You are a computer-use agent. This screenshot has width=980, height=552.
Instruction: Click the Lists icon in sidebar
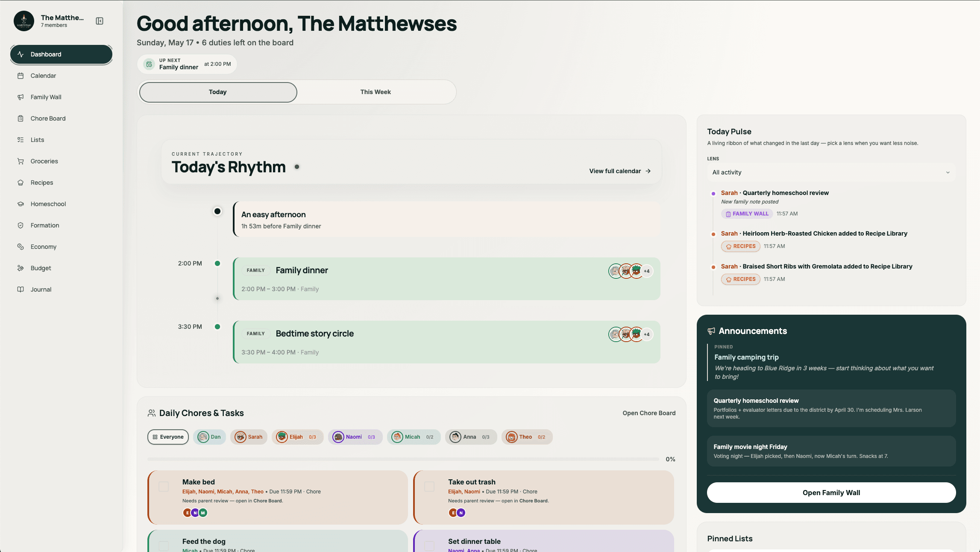click(x=21, y=140)
